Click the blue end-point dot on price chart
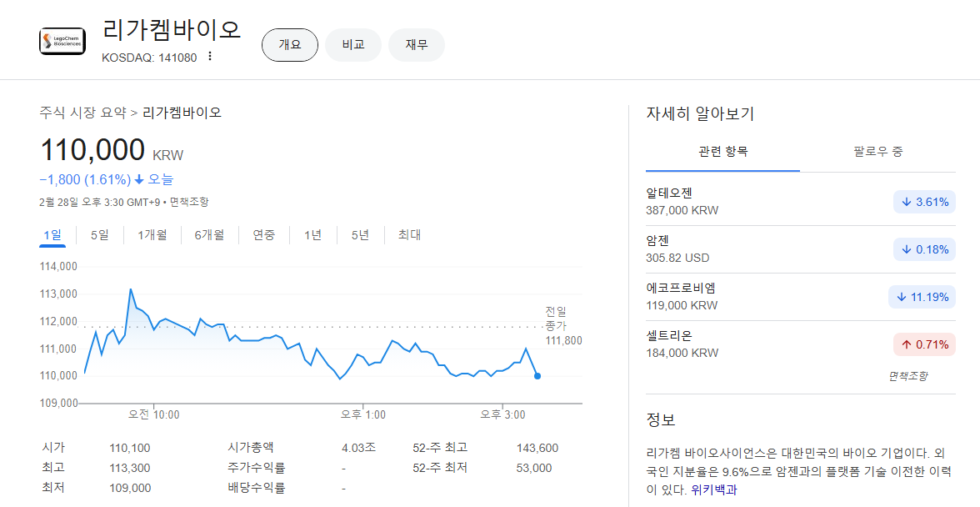The image size is (980, 507). [537, 376]
